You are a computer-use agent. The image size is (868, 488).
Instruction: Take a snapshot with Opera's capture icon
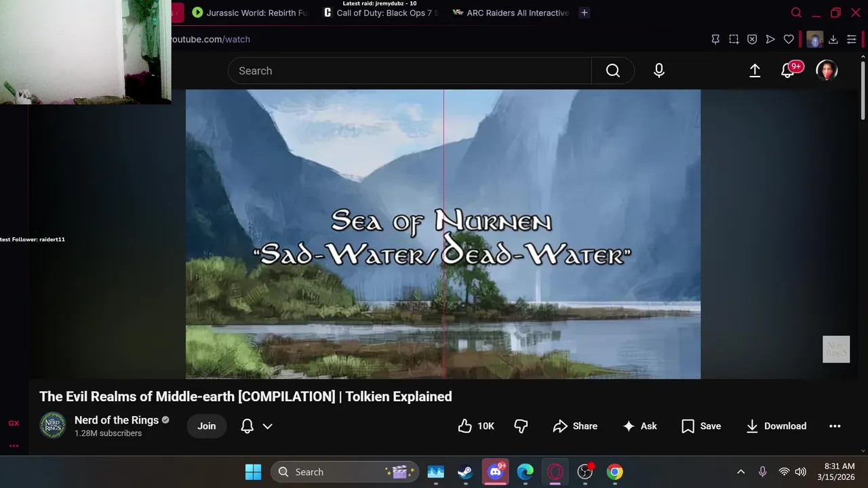point(734,39)
